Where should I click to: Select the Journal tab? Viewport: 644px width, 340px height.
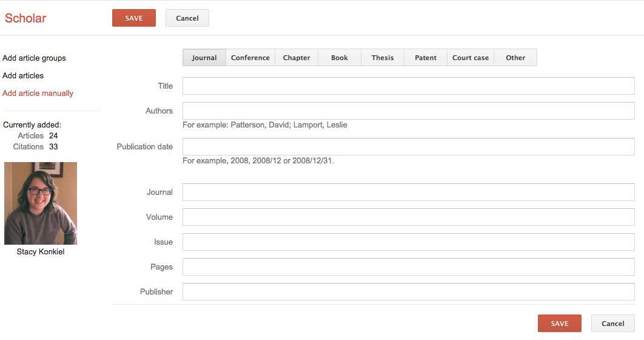pos(204,58)
